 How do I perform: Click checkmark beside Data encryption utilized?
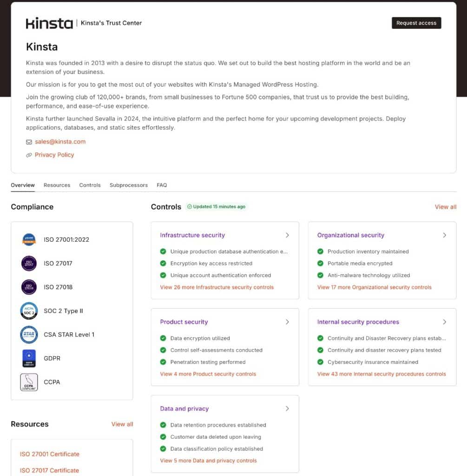[x=163, y=338]
